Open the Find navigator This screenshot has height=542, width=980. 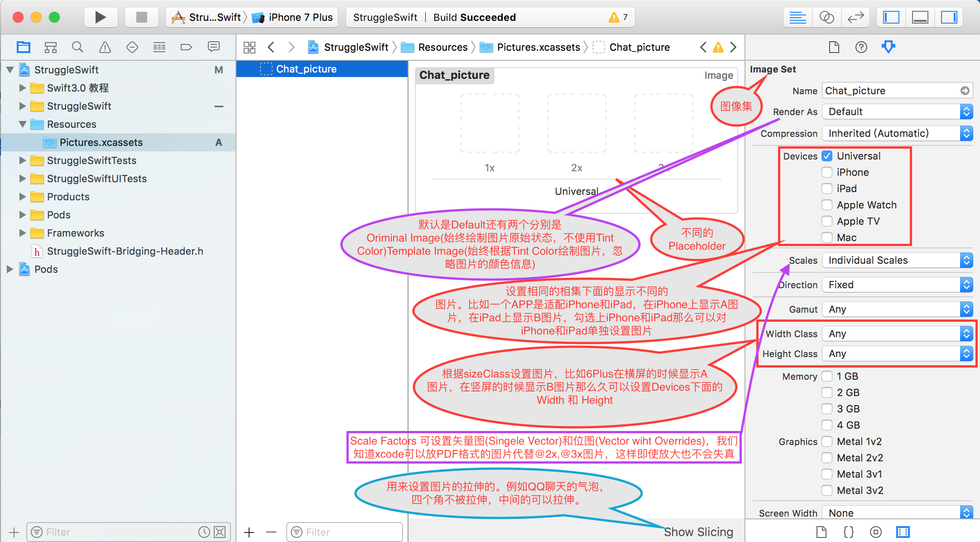click(78, 47)
